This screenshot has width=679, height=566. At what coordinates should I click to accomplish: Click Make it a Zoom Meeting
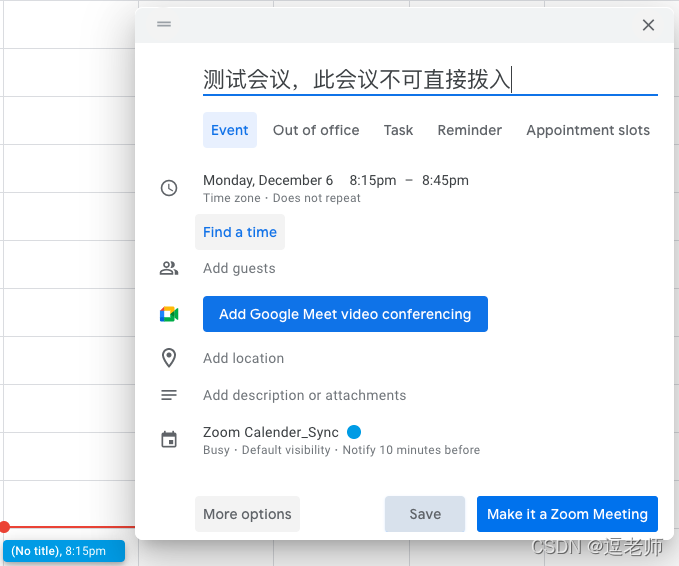567,514
